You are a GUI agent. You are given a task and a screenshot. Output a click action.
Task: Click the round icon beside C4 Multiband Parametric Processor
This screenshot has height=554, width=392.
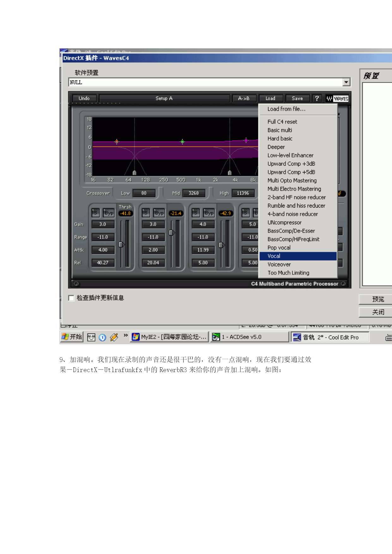click(343, 284)
